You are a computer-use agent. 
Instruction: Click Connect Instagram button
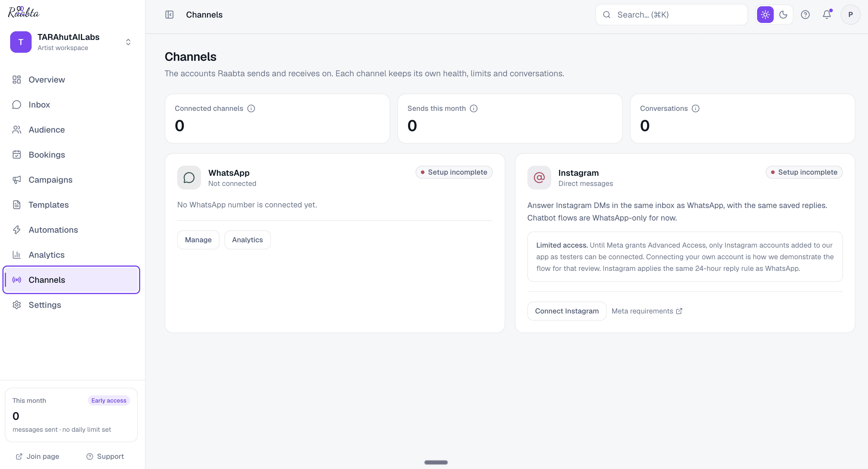(x=567, y=311)
